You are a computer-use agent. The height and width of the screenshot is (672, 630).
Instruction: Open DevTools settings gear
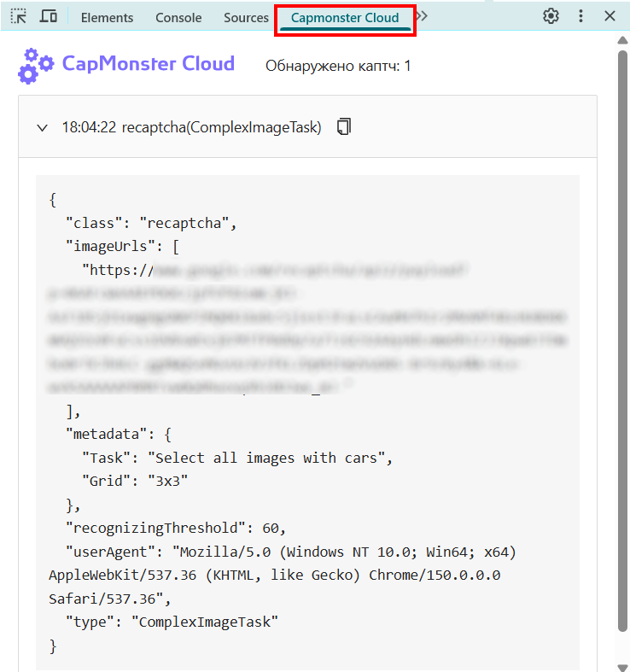551,16
